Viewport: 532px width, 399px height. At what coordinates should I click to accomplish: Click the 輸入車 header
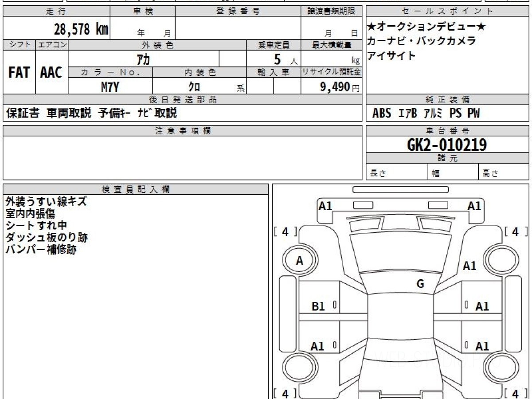[274, 73]
